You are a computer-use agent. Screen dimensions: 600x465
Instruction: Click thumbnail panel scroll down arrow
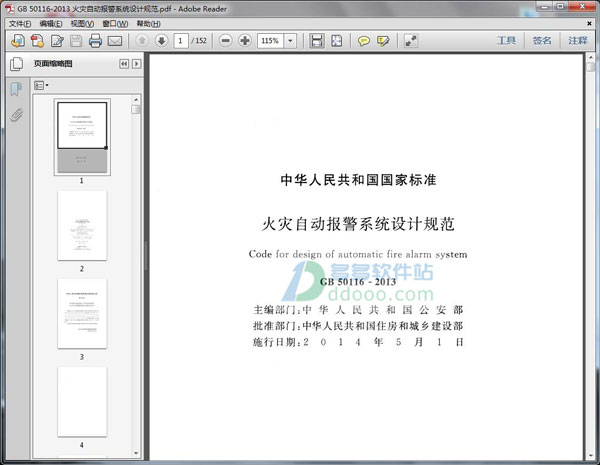(136, 453)
